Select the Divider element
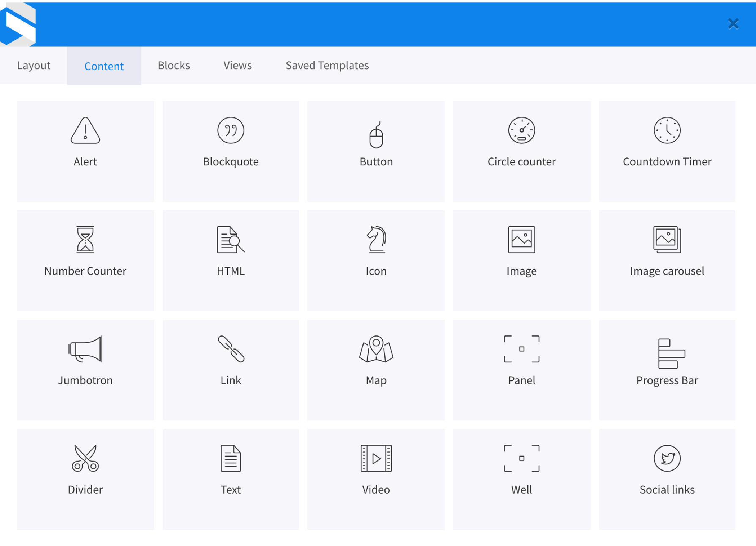The height and width of the screenshot is (546, 756). 85,479
